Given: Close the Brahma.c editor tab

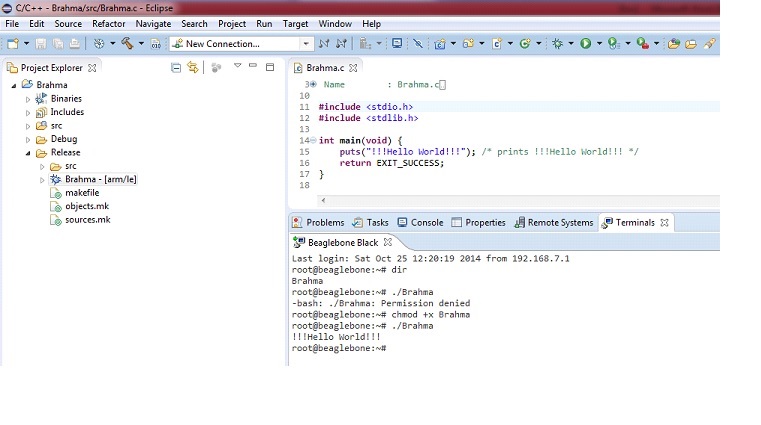Looking at the screenshot, I should point(353,68).
